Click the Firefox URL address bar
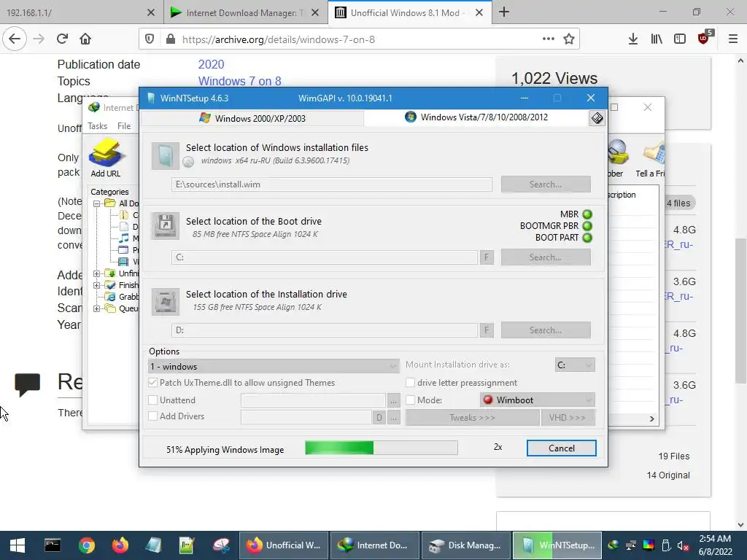This screenshot has height=560, width=747. [x=360, y=39]
